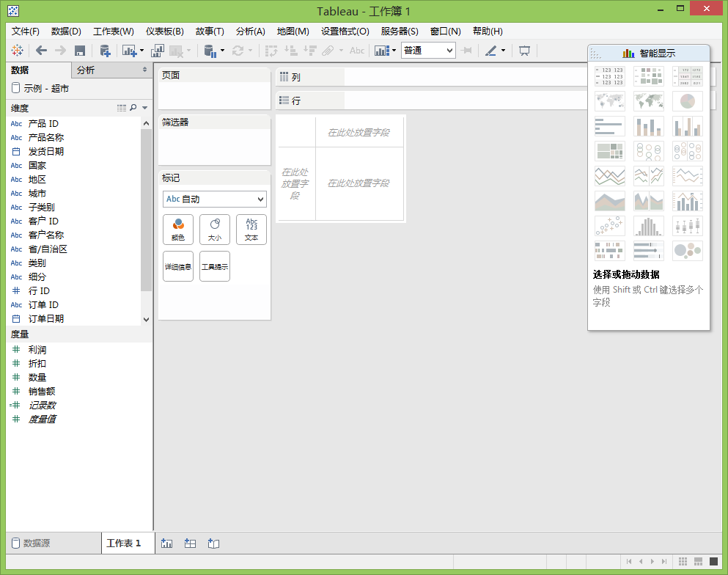Image resolution: width=728 pixels, height=575 pixels.
Task: Click the show/hide cards toolbar icon
Action: point(382,50)
